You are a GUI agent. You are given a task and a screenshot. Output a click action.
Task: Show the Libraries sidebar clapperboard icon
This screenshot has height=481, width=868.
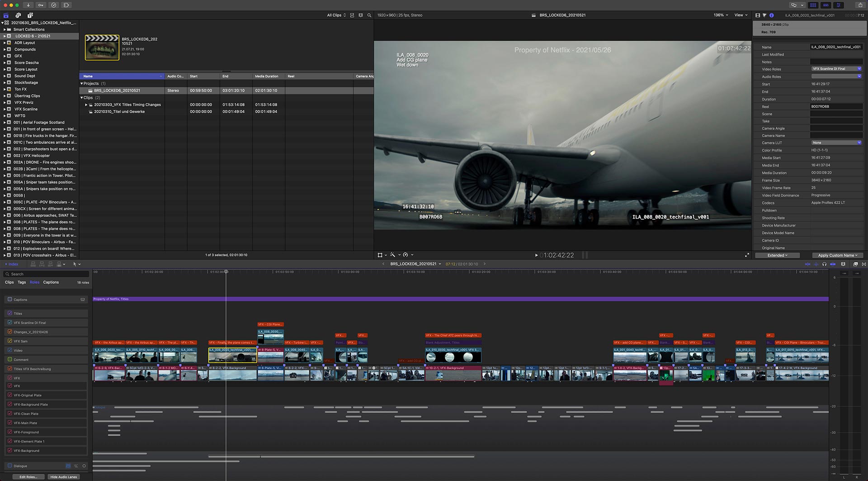tap(6, 15)
